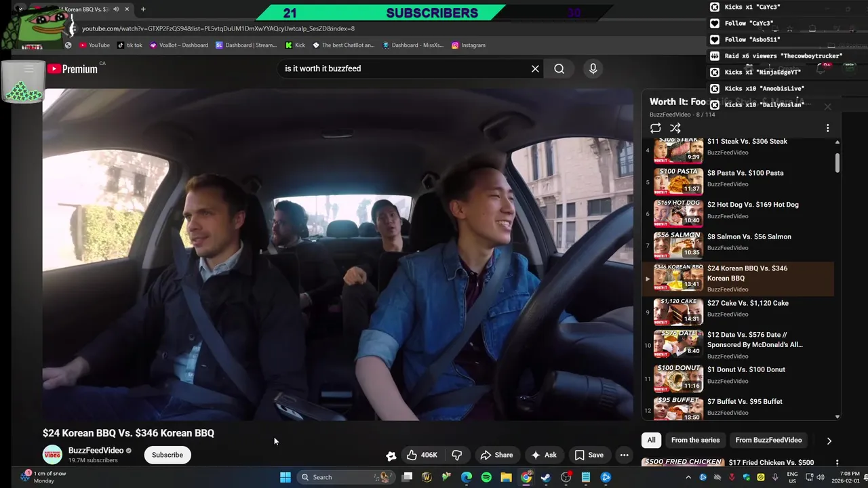Click playlist scrollbar up arrow
The image size is (868, 488).
tap(837, 142)
